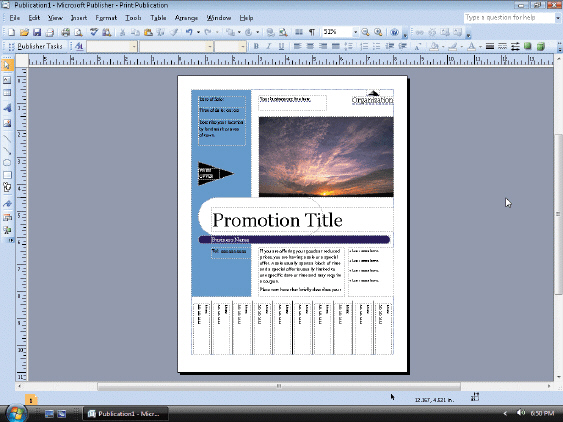Open the File menu
The height and width of the screenshot is (422, 563).
click(14, 18)
